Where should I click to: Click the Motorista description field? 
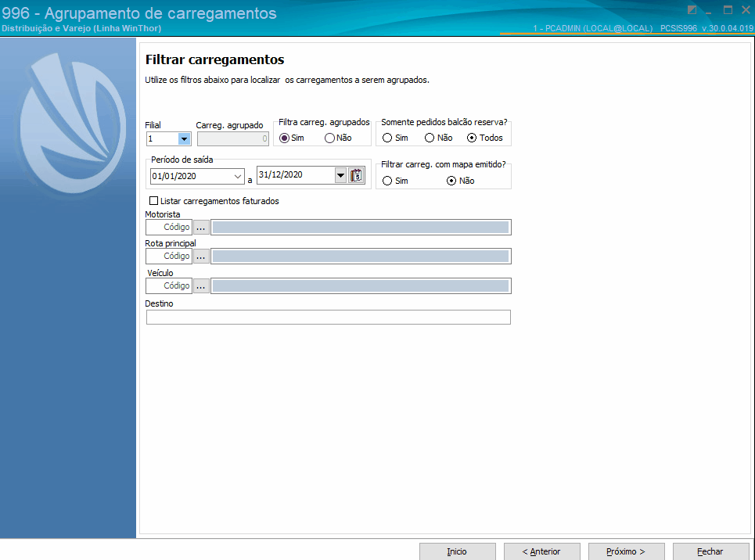pos(361,228)
